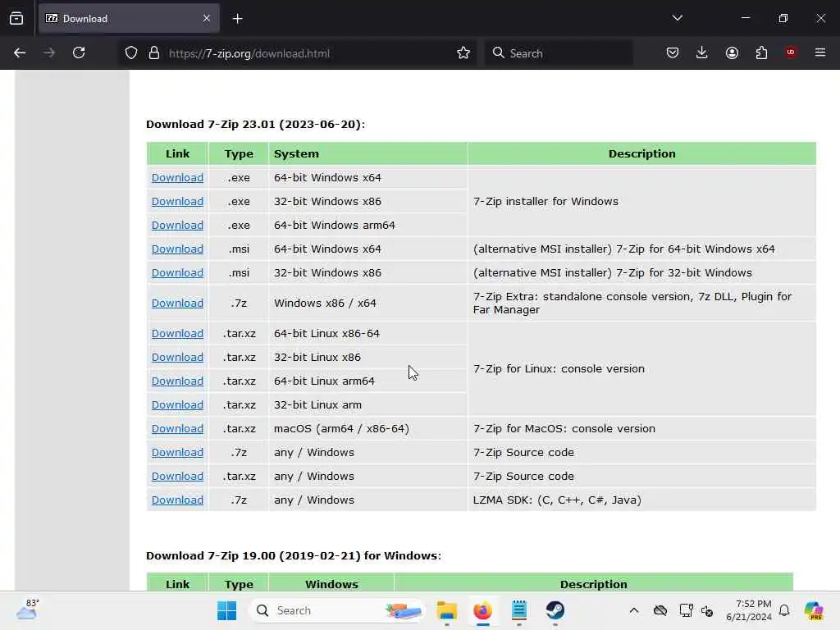Download tar.xz for 32-bit Linux x86

tap(177, 358)
